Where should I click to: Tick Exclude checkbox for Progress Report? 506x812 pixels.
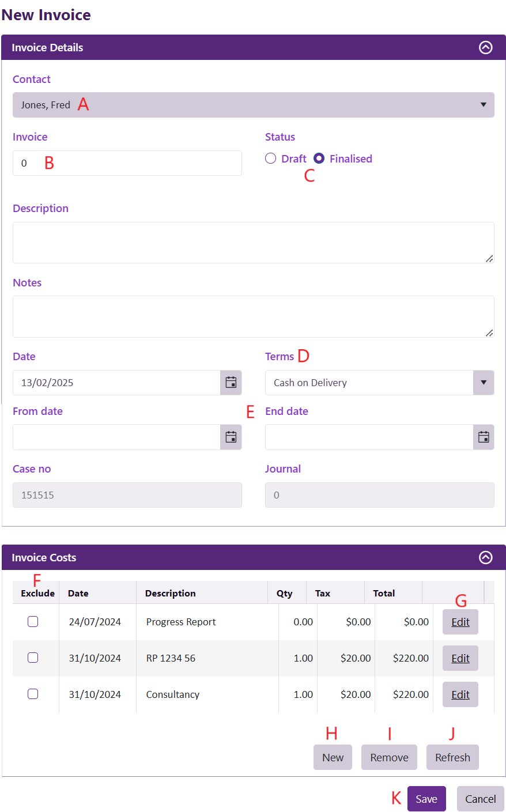(33, 621)
